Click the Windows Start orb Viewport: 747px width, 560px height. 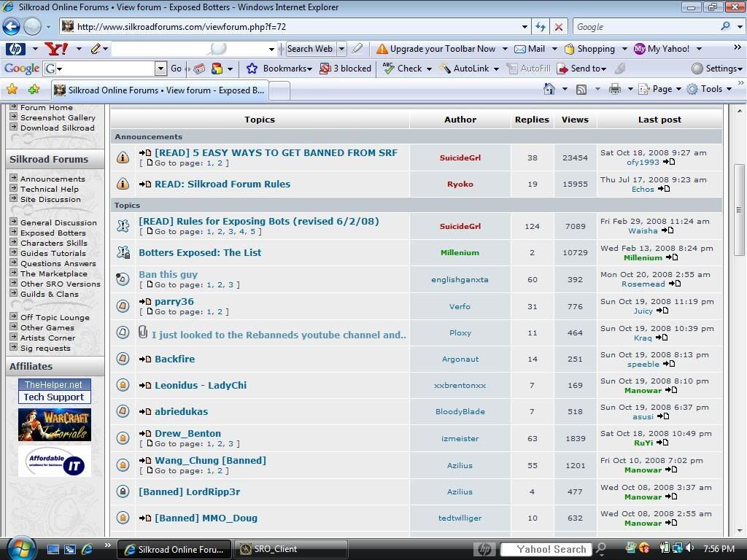(x=21, y=548)
